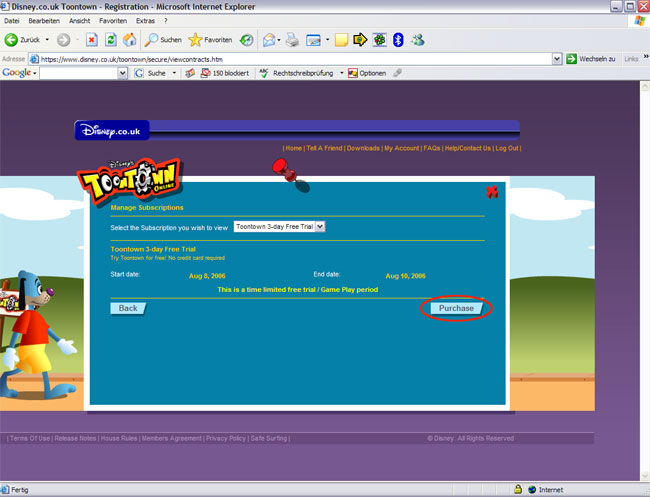Open Google toolbar Optionen
Viewport: 650px width, 497px height.
pyautogui.click(x=367, y=73)
